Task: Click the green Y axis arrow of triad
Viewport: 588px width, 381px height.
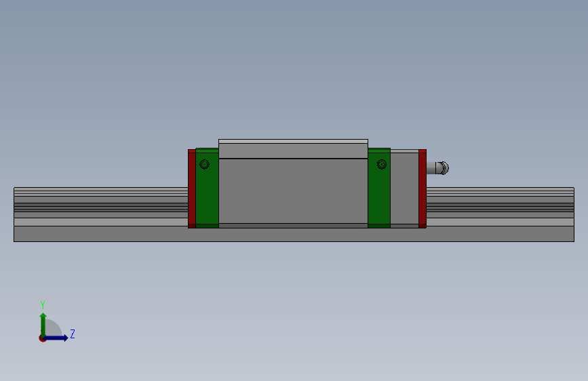Action: [43, 324]
